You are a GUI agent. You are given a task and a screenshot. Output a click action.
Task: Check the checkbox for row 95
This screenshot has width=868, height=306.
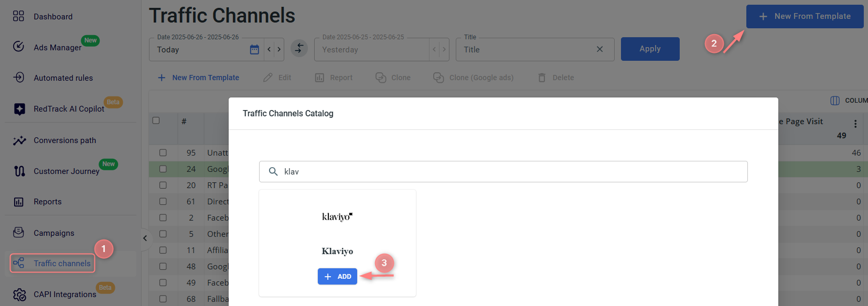[x=163, y=153]
